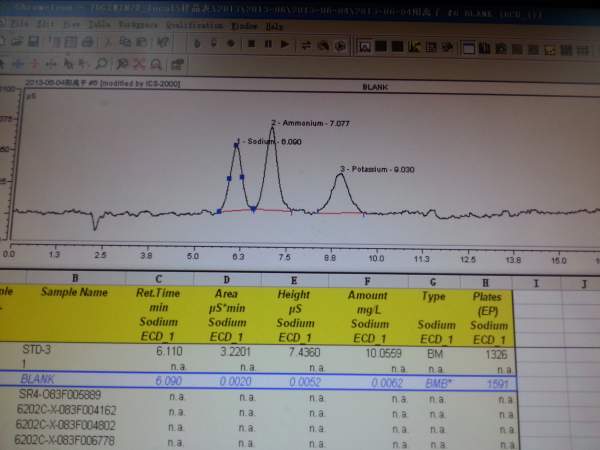Click STD-3 plates value 1326
The height and width of the screenshot is (450, 600).
point(496,355)
